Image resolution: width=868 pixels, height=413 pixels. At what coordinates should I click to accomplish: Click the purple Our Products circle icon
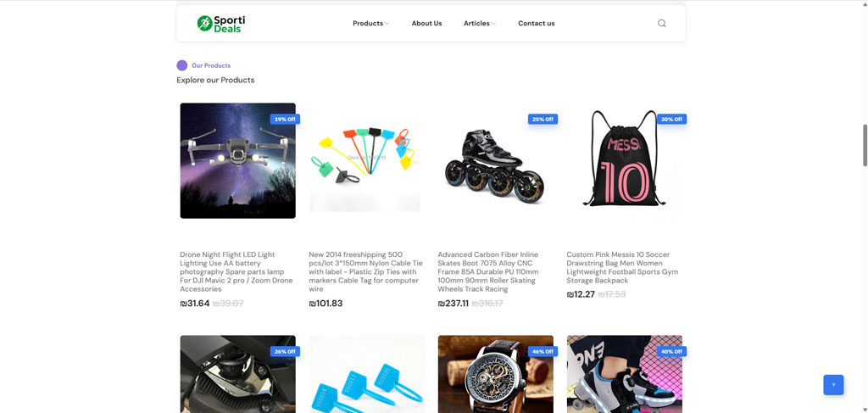(182, 65)
